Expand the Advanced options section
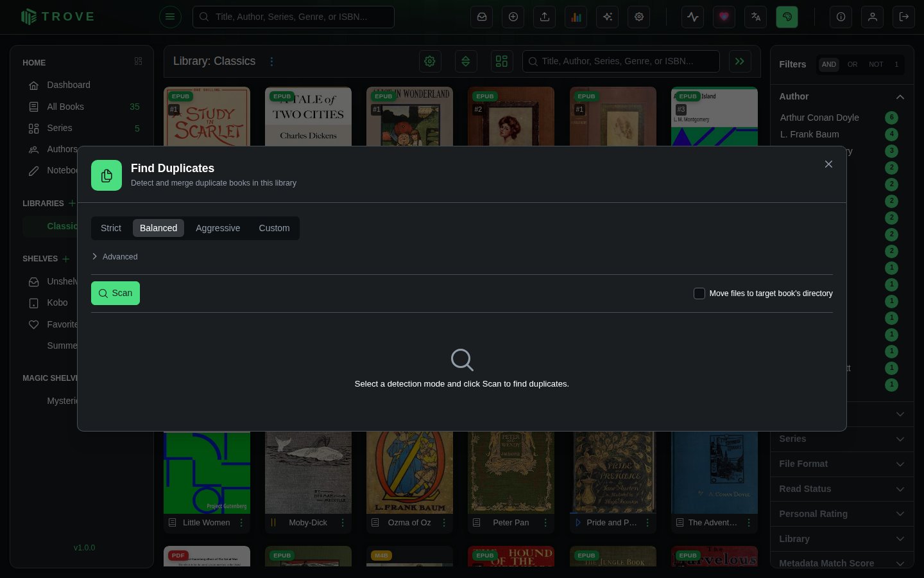This screenshot has height=578, width=924. pos(115,257)
